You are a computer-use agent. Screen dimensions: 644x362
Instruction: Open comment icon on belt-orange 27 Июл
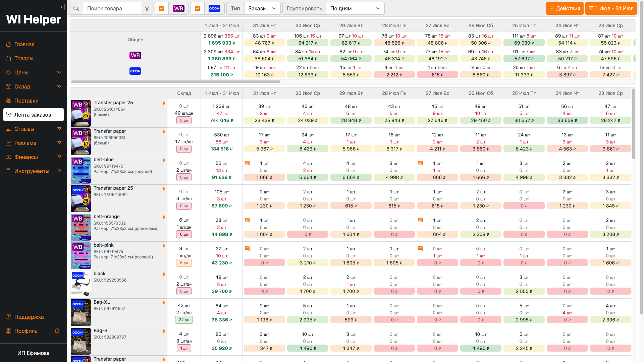[x=420, y=220]
